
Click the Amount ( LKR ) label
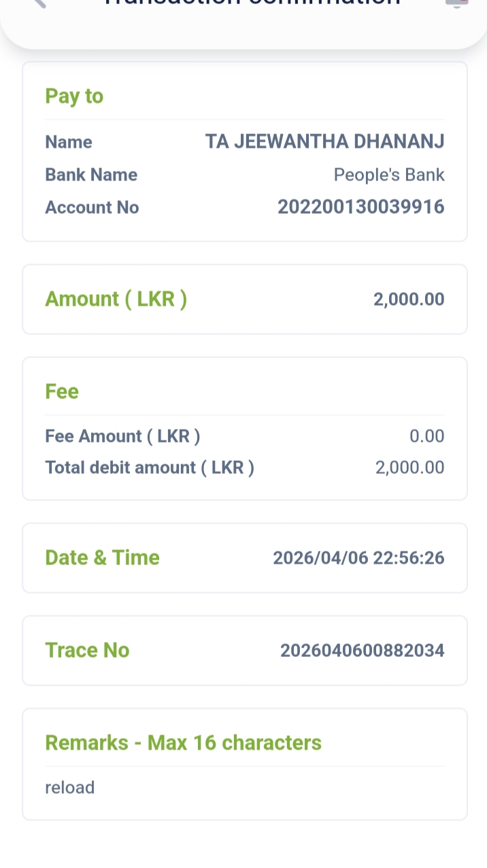pyautogui.click(x=116, y=299)
